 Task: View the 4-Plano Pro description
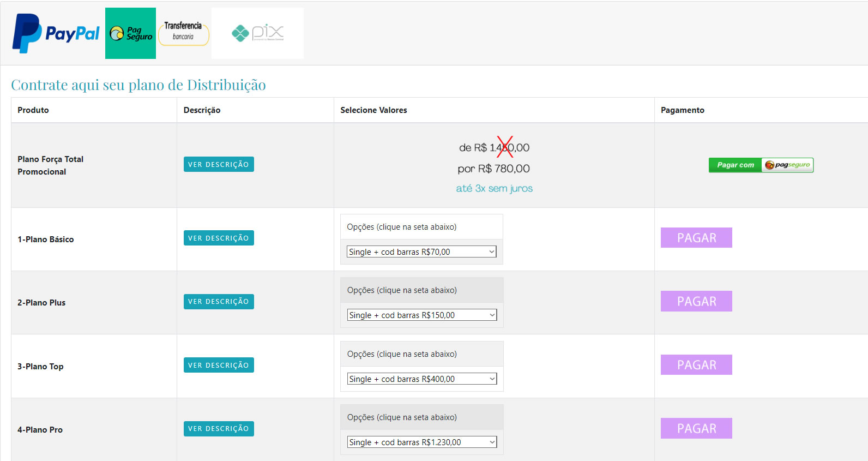tap(219, 428)
